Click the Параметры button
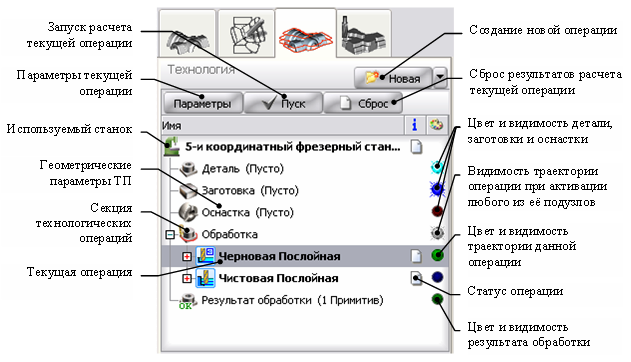Viewport: 631px width, 362px height. tap(202, 104)
